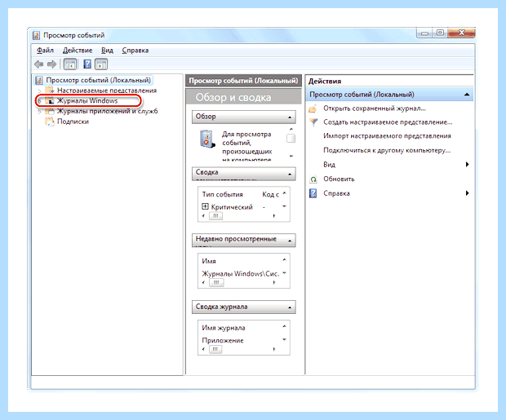This screenshot has height=420, width=506.
Task: Expand Журналы приложений и служб node arrow
Action: [x=39, y=112]
